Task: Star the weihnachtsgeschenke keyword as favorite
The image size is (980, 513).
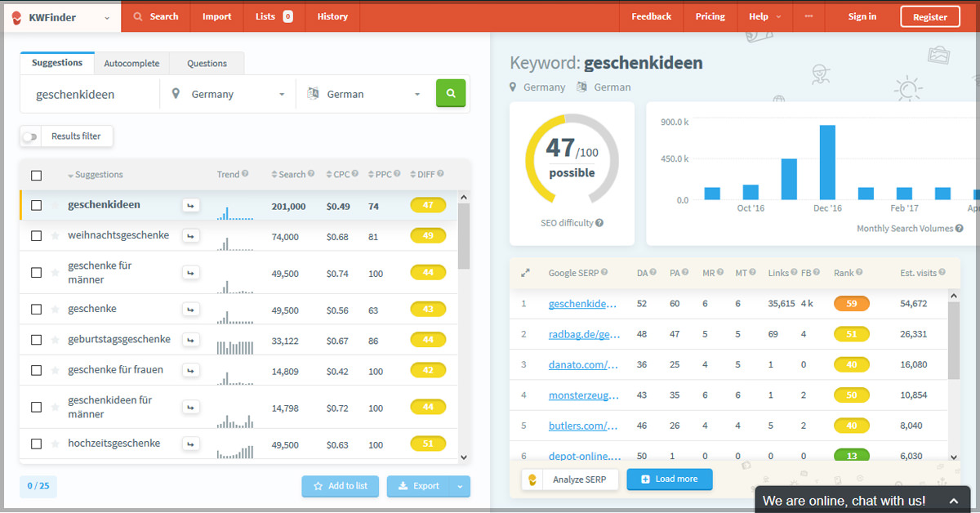Action: 56,236
